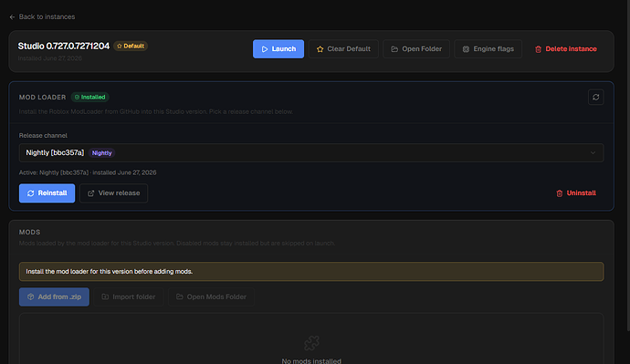
Task: Open Mods Folder
Action: [211, 297]
